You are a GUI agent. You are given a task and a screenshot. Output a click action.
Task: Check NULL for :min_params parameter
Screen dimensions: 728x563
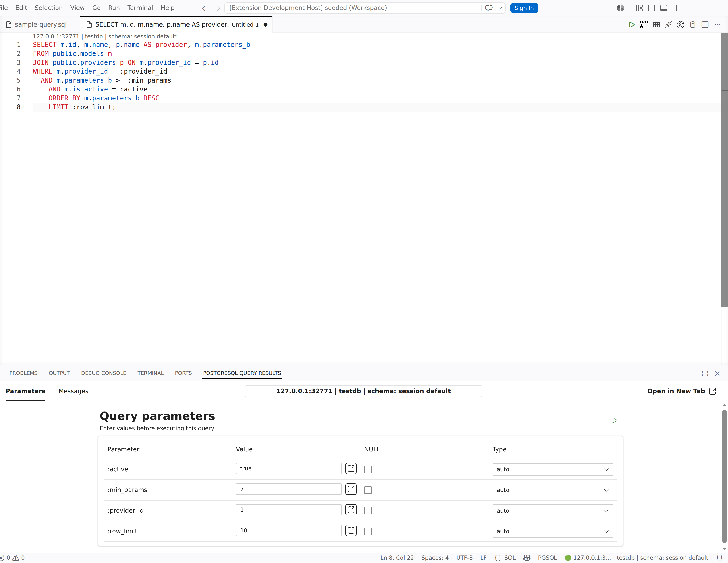[368, 490]
